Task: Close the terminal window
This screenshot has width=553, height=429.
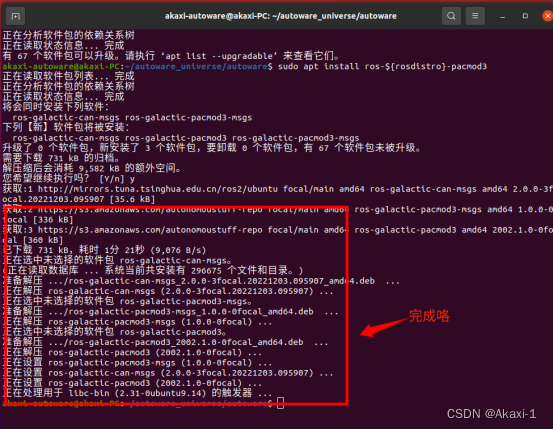Action: click(x=547, y=16)
